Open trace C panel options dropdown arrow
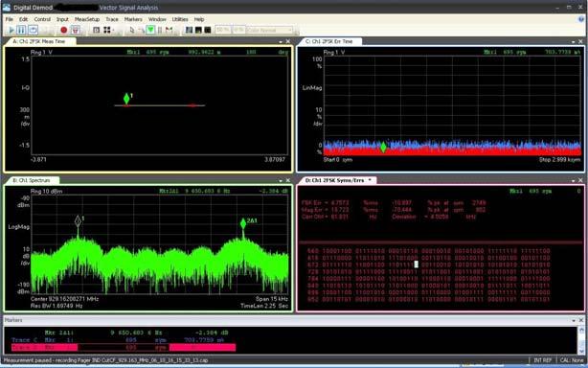 (574, 42)
